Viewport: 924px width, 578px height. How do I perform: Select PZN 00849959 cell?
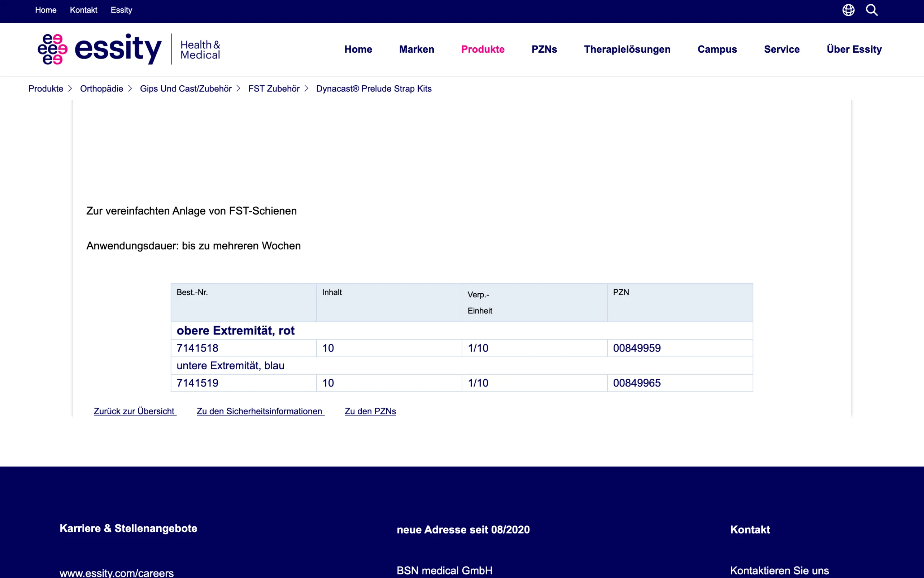pos(680,348)
